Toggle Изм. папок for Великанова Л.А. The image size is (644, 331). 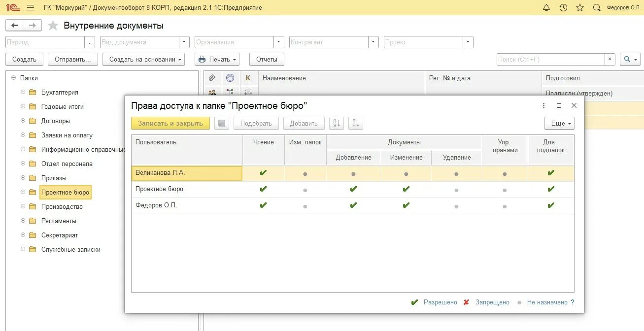(305, 173)
